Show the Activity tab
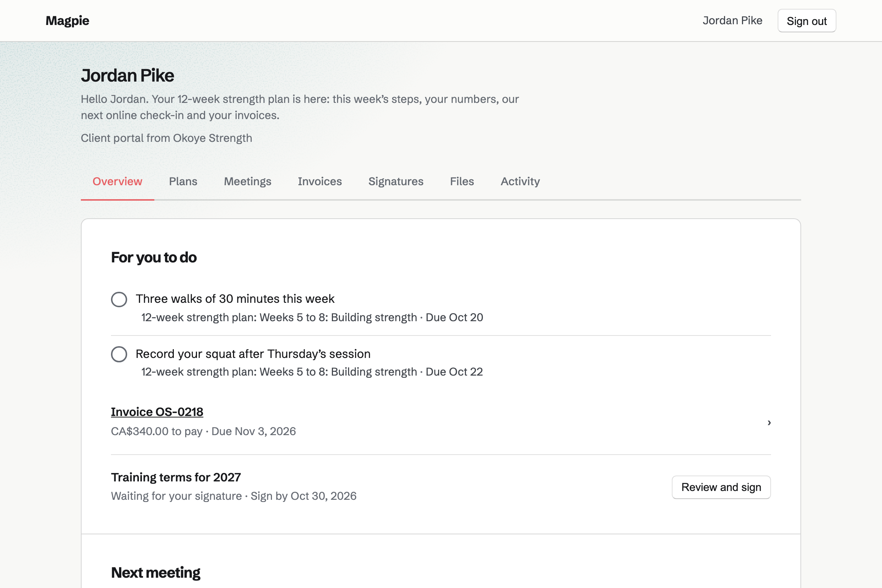This screenshot has height=588, width=882. [x=520, y=182]
